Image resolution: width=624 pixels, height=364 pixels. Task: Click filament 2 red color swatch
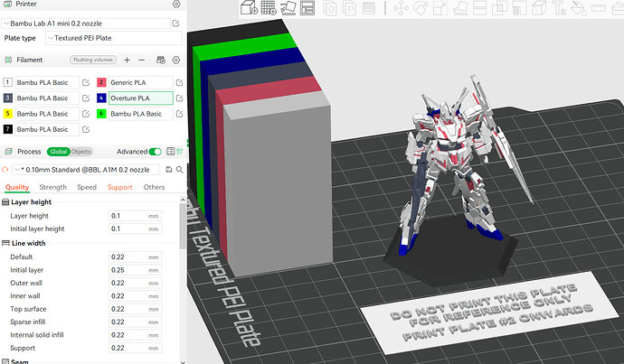click(101, 82)
